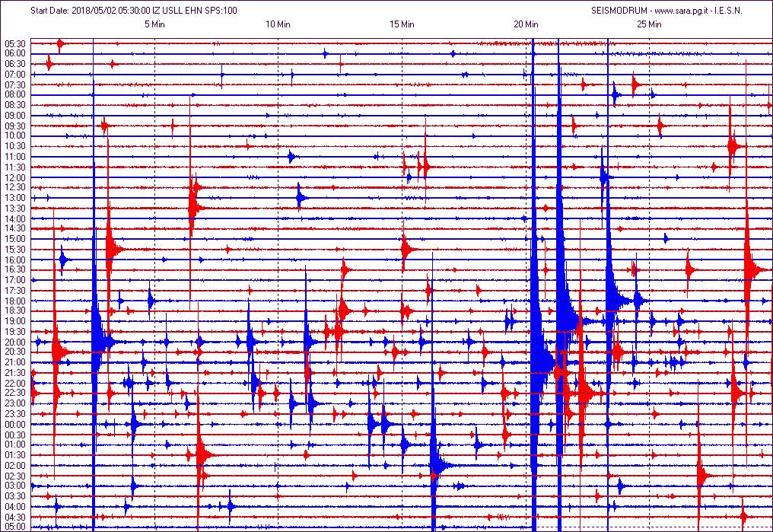Select the 18:00 trace row label
The image size is (773, 532).
[15, 301]
